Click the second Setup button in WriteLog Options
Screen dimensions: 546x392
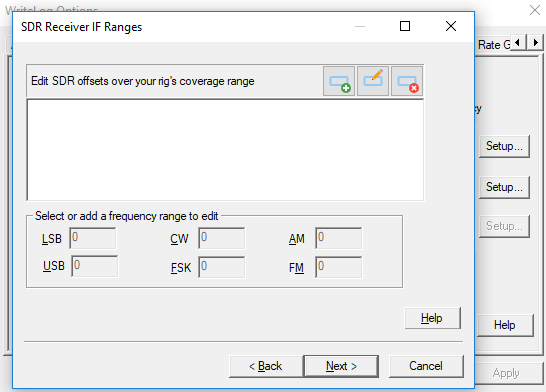pyautogui.click(x=504, y=188)
